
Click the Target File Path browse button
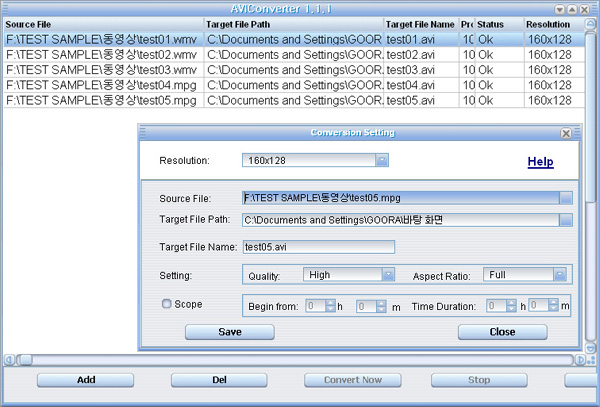566,220
